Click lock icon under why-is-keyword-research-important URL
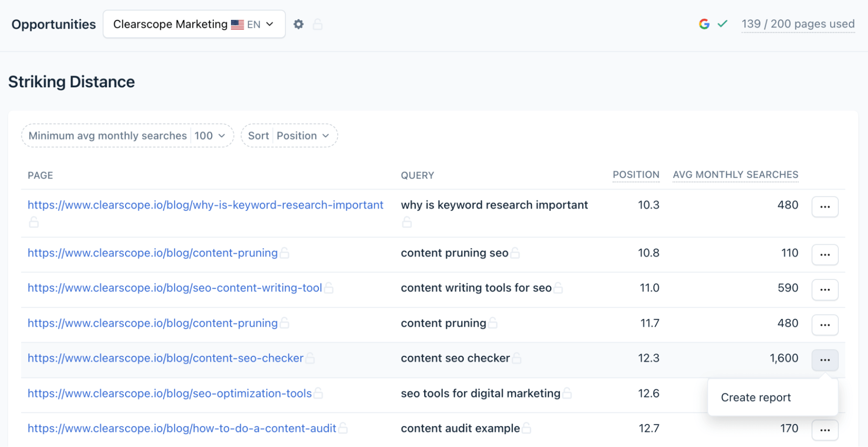This screenshot has height=447, width=868. [x=34, y=222]
